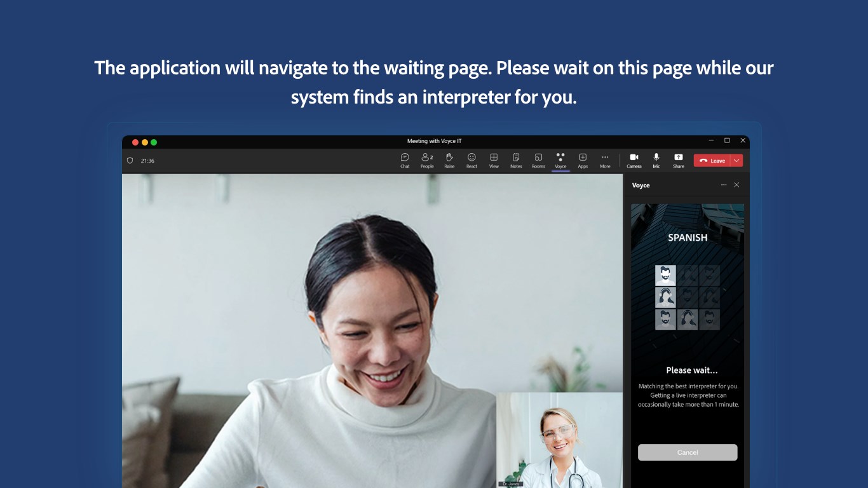The width and height of the screenshot is (868, 488).
Task: Leave the meeting
Action: point(712,161)
